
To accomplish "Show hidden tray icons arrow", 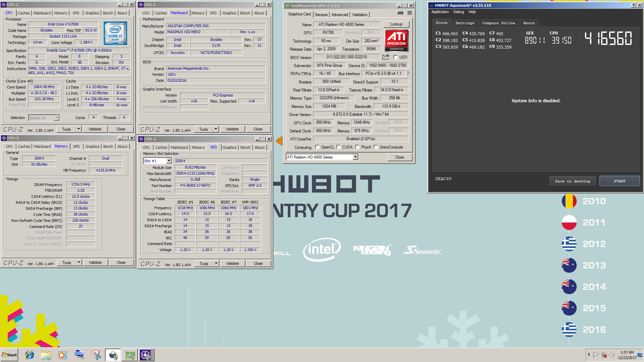I will [589, 355].
